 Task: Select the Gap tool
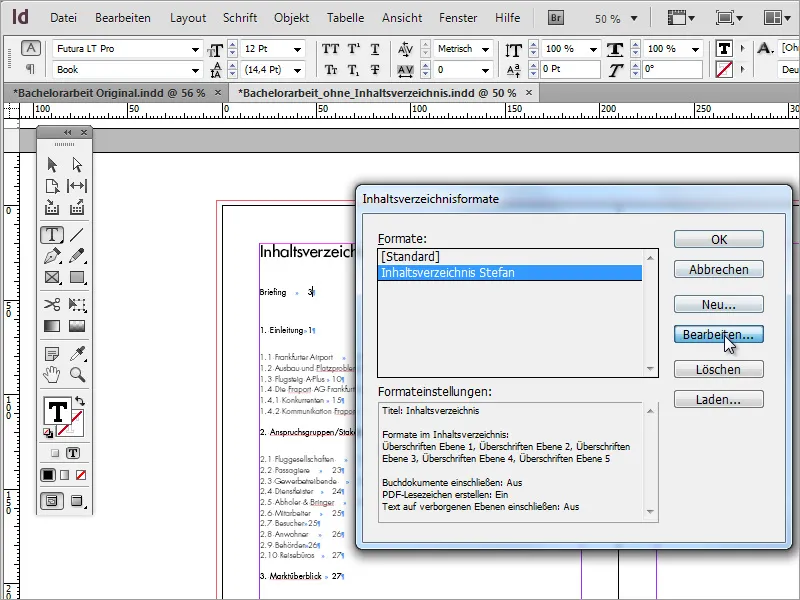[77, 186]
